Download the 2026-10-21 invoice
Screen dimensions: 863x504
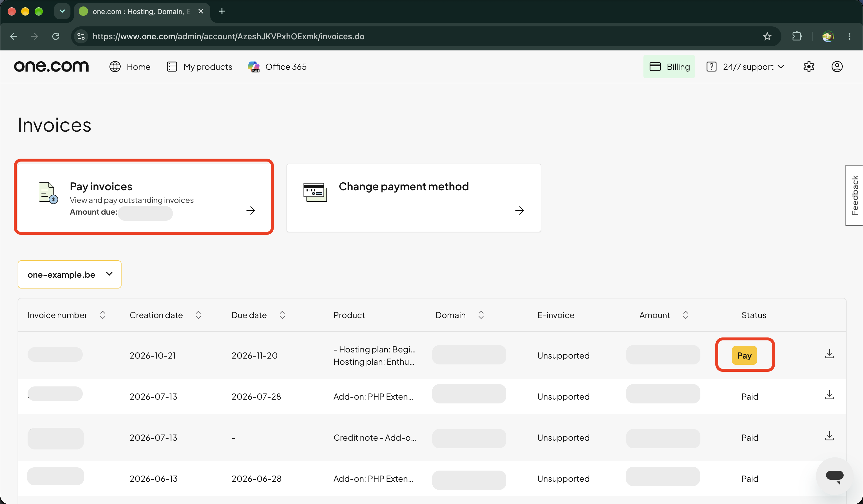pyautogui.click(x=829, y=354)
